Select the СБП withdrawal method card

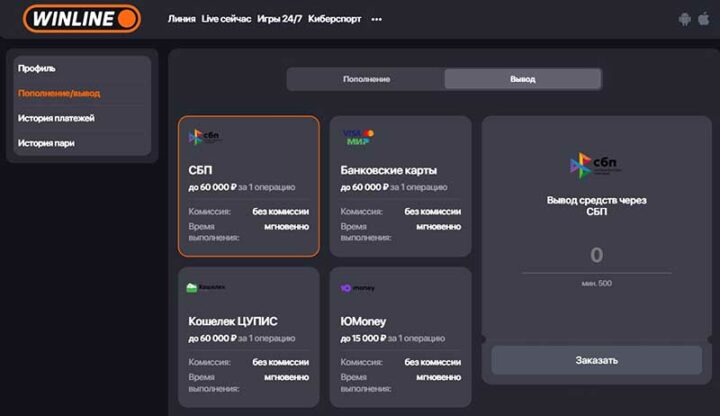248,186
